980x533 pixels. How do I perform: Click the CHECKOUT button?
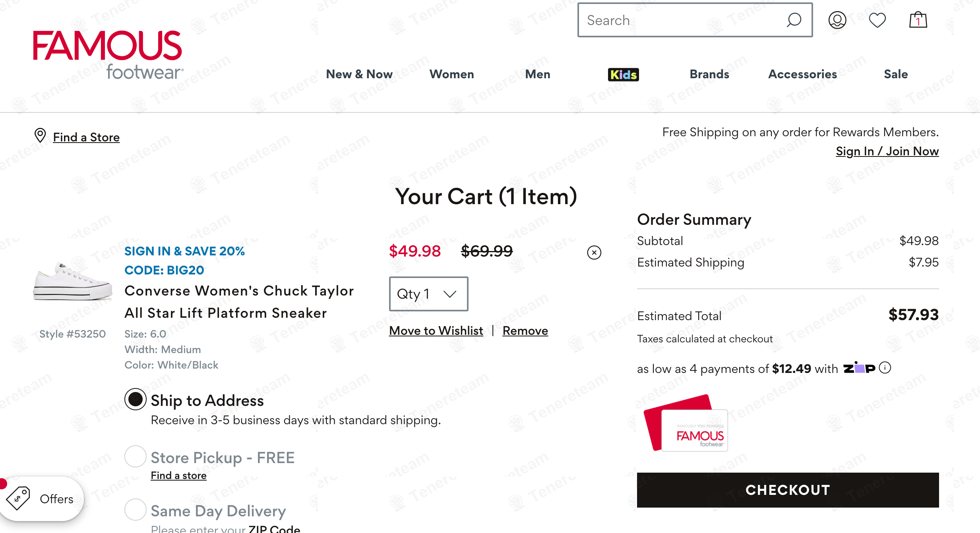pos(788,490)
